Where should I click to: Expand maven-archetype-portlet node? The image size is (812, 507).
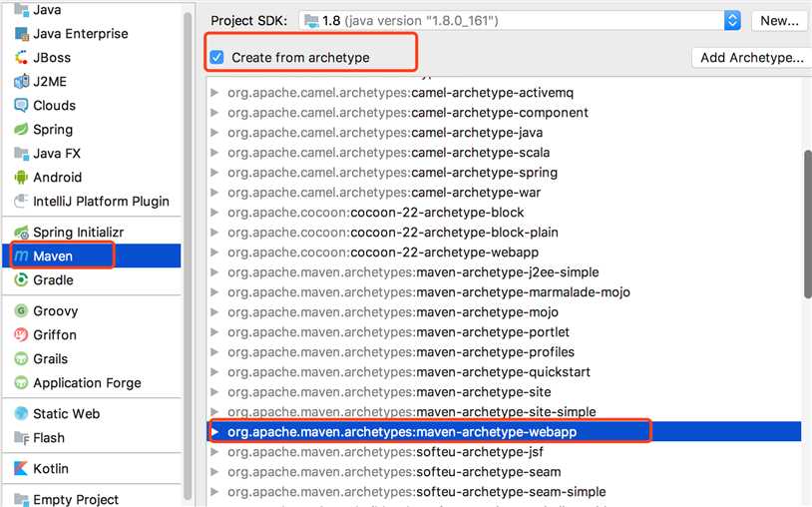click(214, 332)
